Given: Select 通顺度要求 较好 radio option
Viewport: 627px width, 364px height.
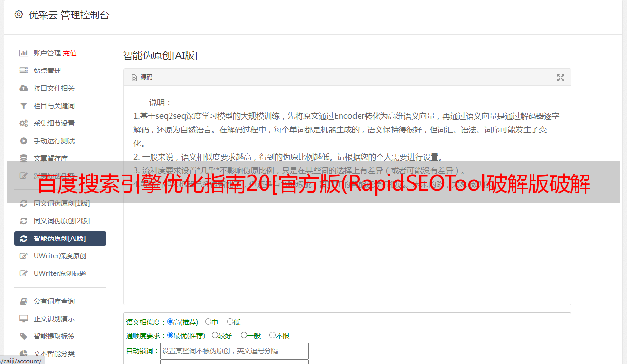Looking at the screenshot, I should click(215, 335).
